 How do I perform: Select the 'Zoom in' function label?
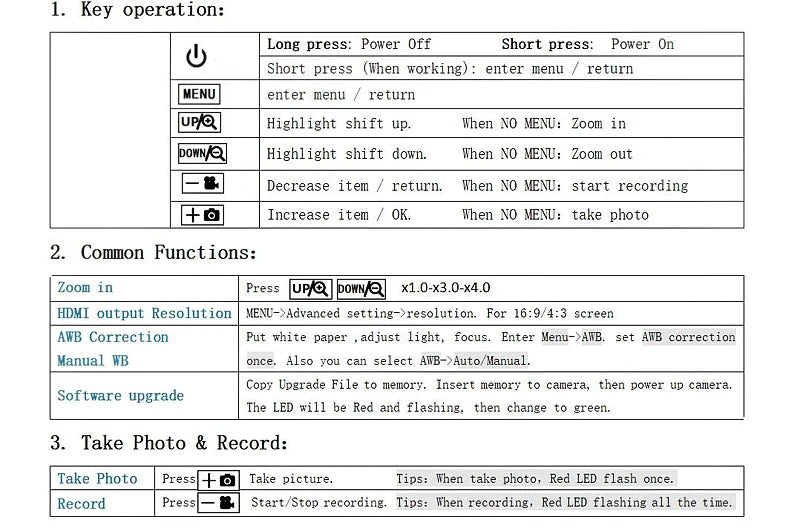tap(85, 288)
